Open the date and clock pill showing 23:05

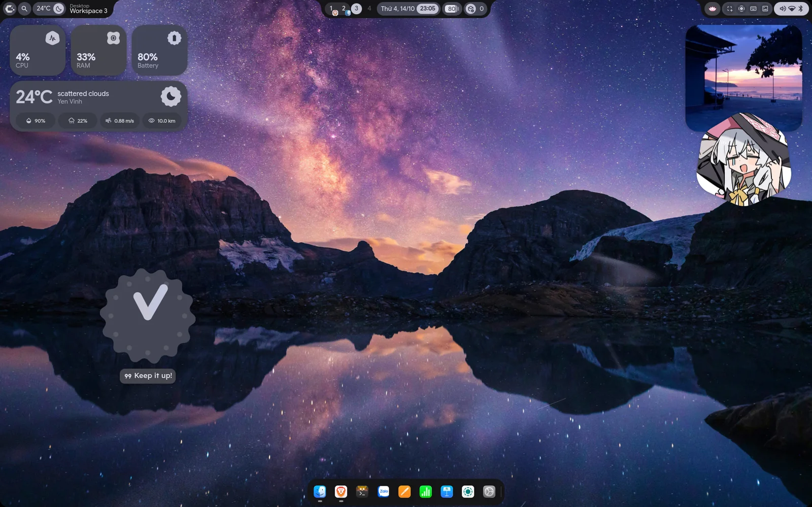point(410,9)
